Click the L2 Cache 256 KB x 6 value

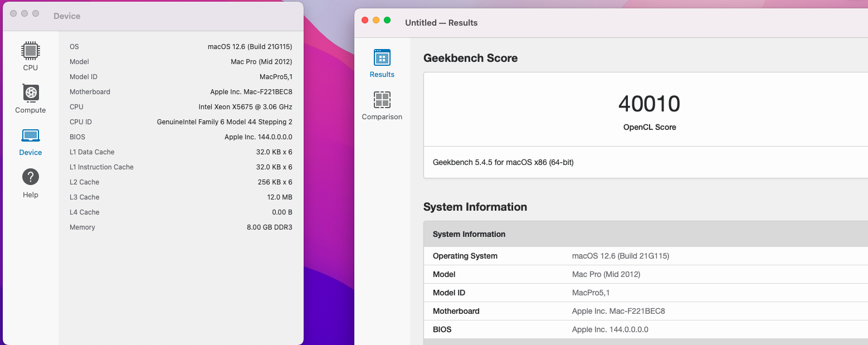click(274, 182)
